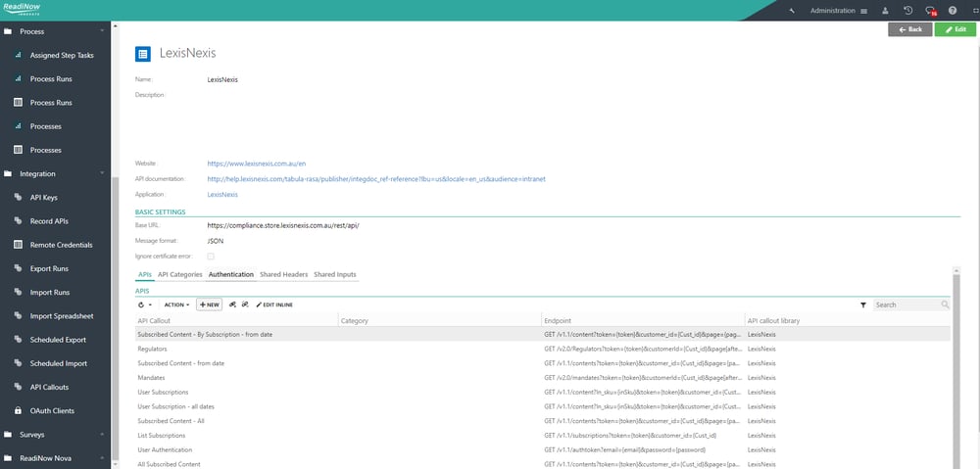
Task: Click the filter funnel icon
Action: [863, 305]
